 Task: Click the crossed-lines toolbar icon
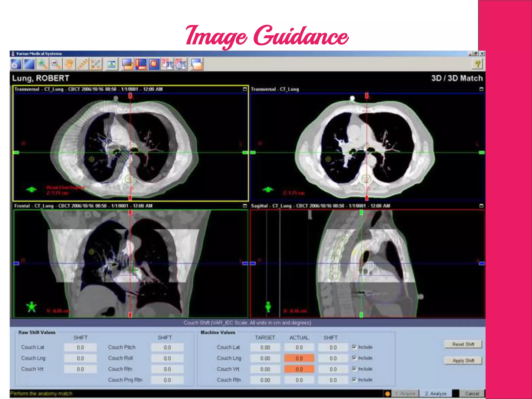point(96,64)
